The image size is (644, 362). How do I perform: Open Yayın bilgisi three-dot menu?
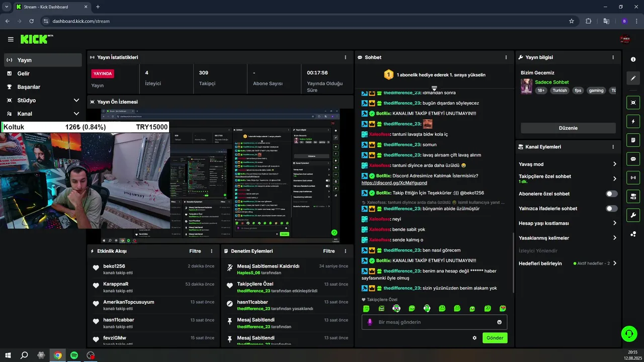(613, 57)
